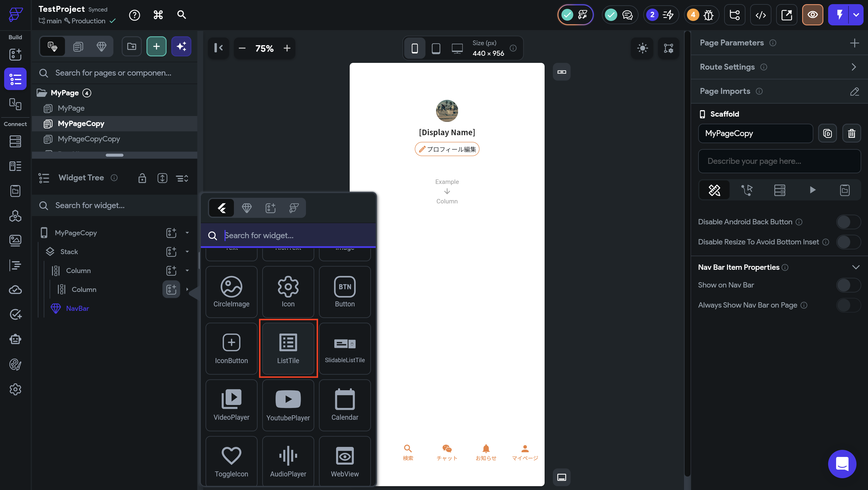Viewport: 868px width, 490px height.
Task: Select the NavBar tree item
Action: (77, 308)
